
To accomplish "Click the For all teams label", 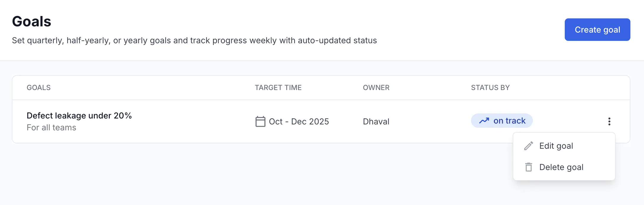I will coord(51,128).
